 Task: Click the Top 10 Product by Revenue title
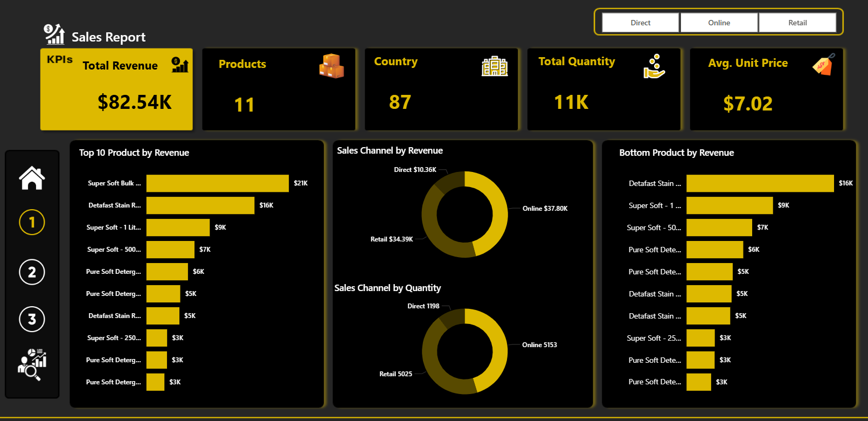[134, 153]
